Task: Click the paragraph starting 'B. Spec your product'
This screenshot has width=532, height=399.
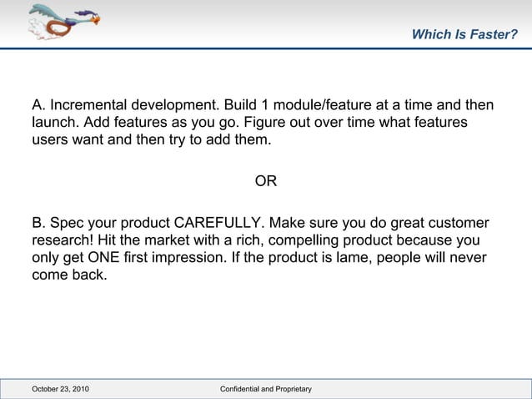Action: pyautogui.click(x=260, y=249)
